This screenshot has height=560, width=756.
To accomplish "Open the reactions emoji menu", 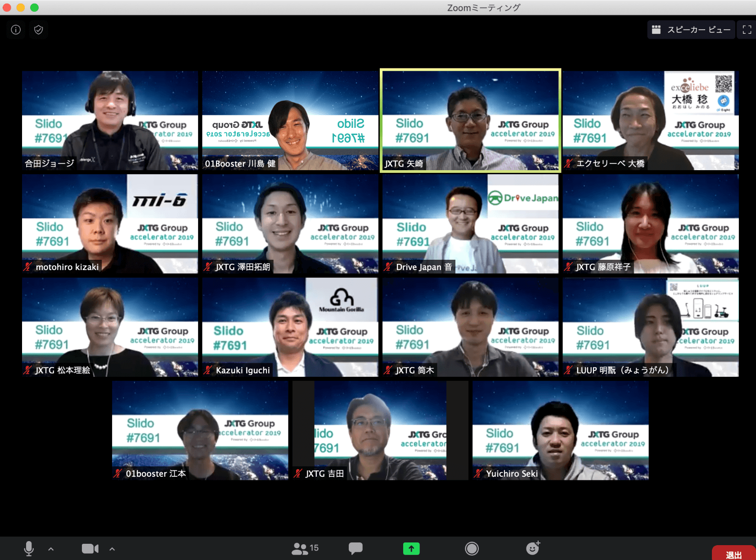I will pos(533,548).
